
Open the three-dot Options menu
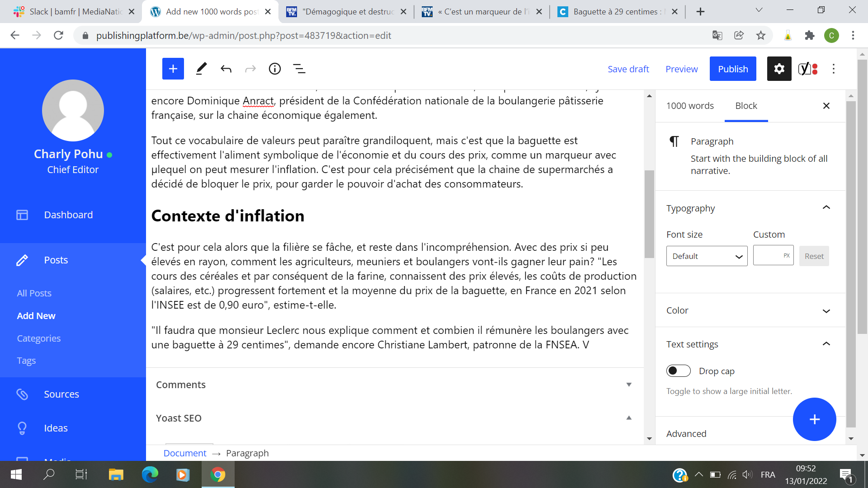tap(833, 69)
